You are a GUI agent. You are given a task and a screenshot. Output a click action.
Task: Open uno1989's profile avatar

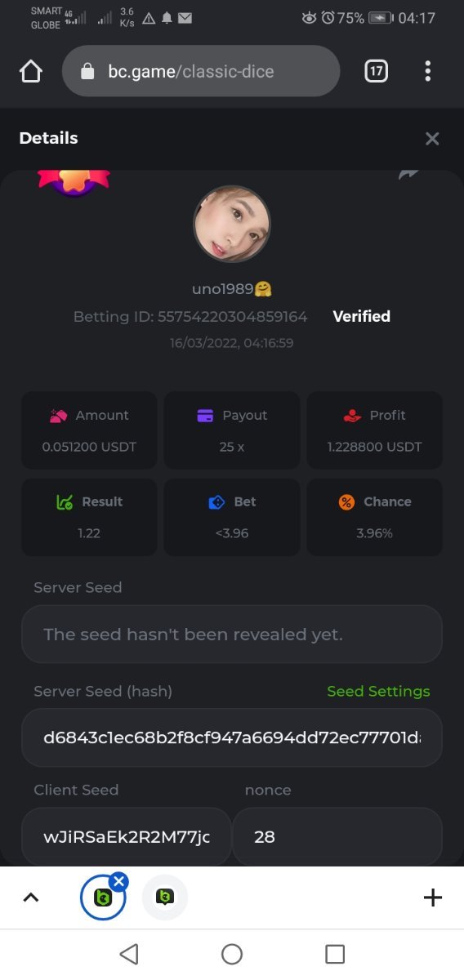click(232, 224)
